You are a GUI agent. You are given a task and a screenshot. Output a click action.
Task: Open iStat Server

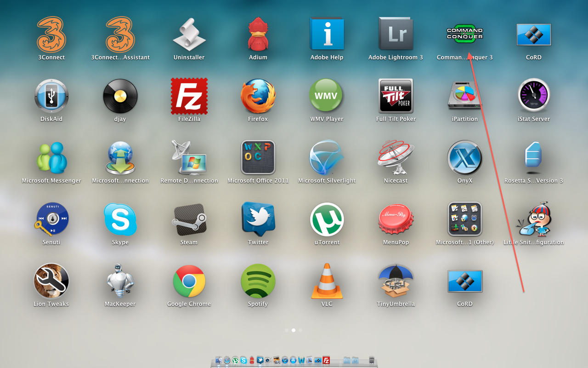[533, 96]
